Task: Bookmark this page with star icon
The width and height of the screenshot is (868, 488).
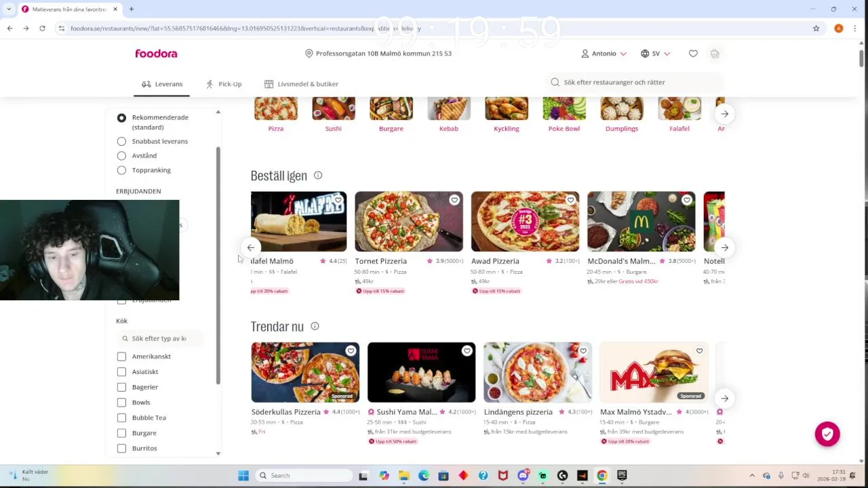Action: (816, 28)
